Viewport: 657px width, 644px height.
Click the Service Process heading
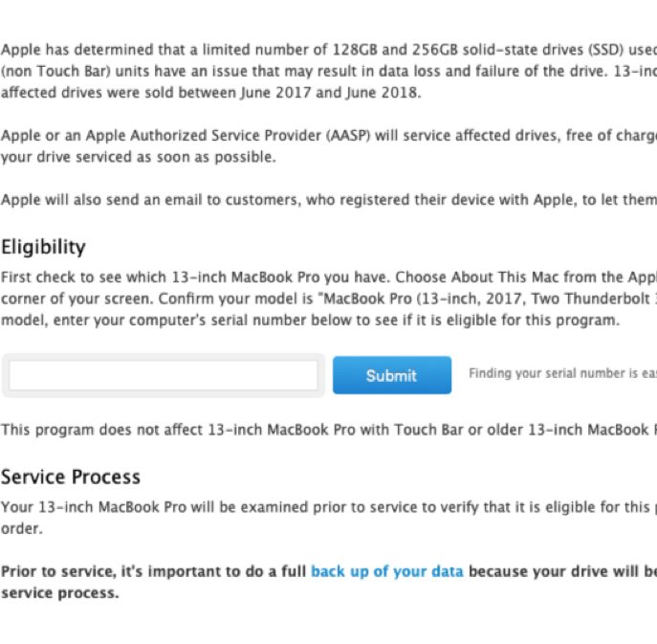tap(71, 477)
